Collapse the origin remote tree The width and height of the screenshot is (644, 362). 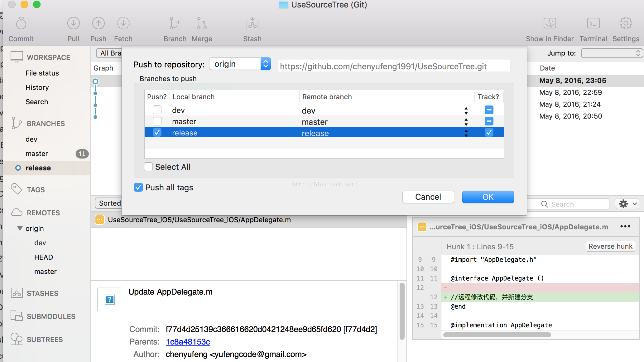(x=20, y=228)
